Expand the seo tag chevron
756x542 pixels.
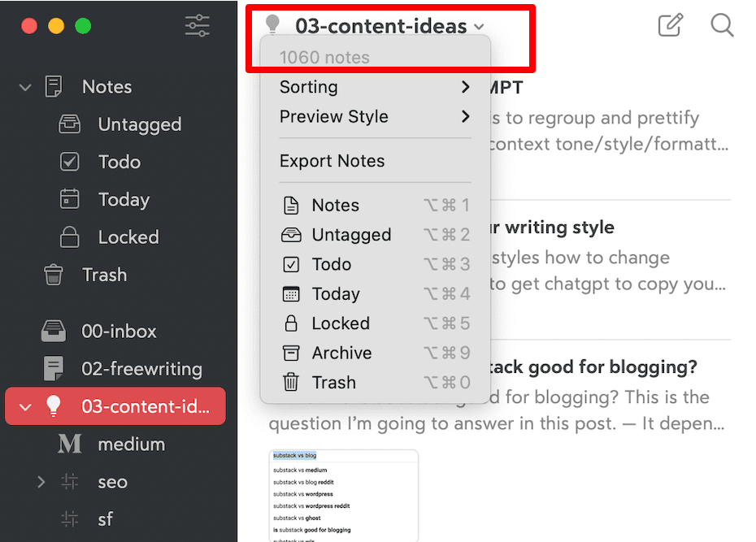[41, 481]
